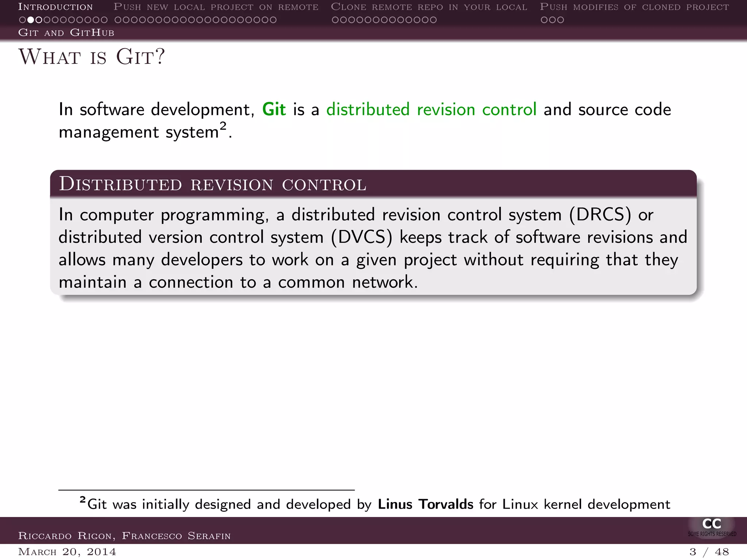Click the first dot under Push new local project

pos(118,20)
